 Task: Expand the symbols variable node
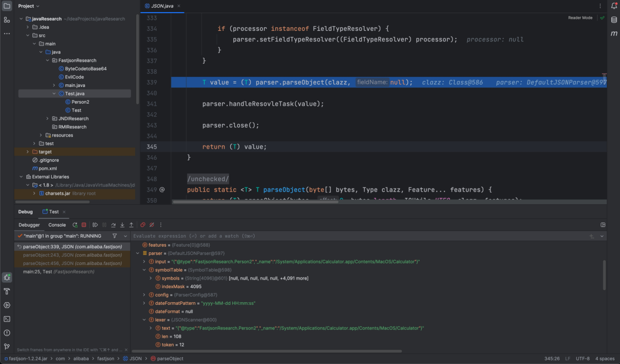tap(151, 278)
